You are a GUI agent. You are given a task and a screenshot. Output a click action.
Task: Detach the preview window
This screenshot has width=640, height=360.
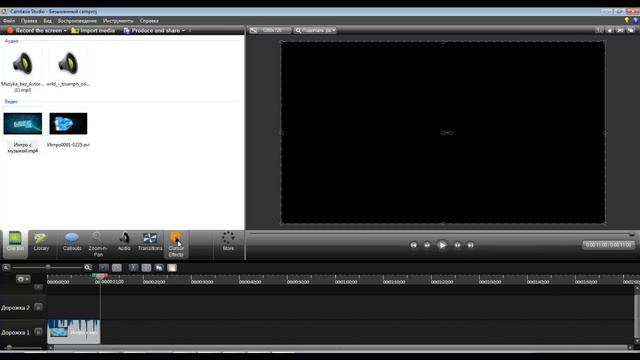coord(631,30)
